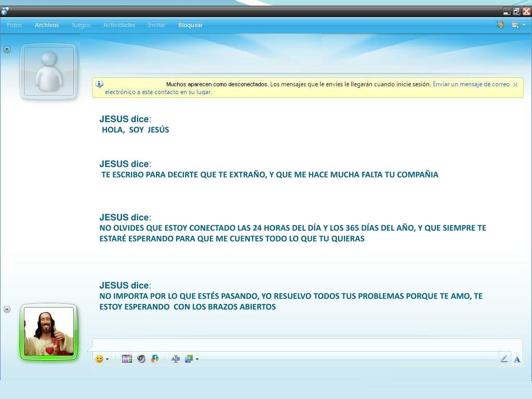Open the color scheme paintbrush icon
The height and width of the screenshot is (399, 532).
coord(501,24)
